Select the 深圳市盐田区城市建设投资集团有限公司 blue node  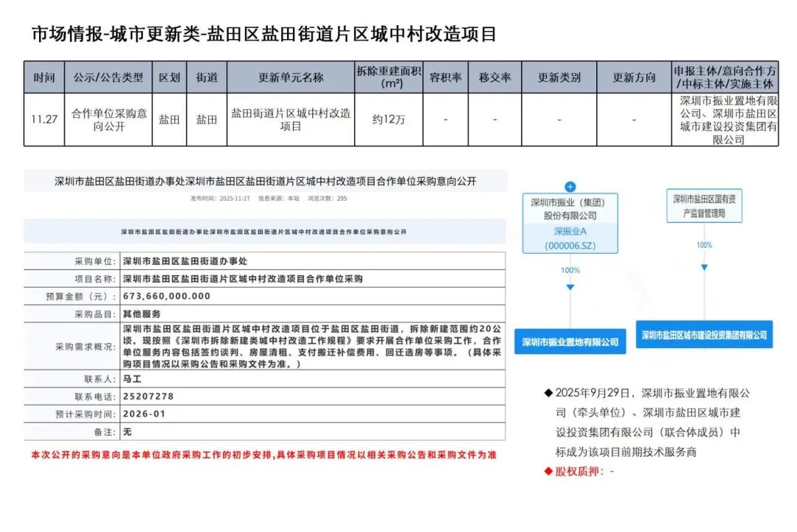(x=704, y=335)
